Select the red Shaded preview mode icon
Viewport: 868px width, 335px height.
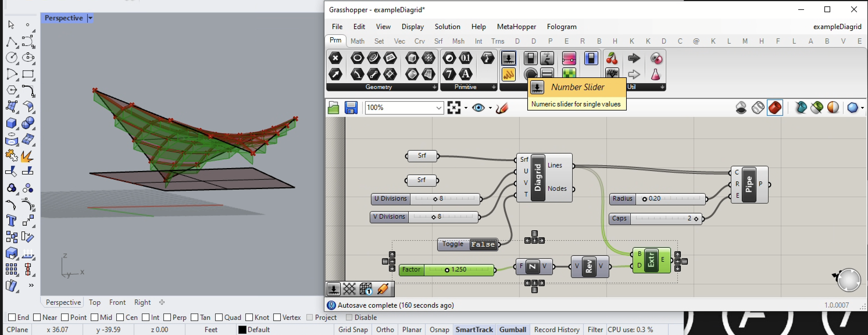point(775,108)
